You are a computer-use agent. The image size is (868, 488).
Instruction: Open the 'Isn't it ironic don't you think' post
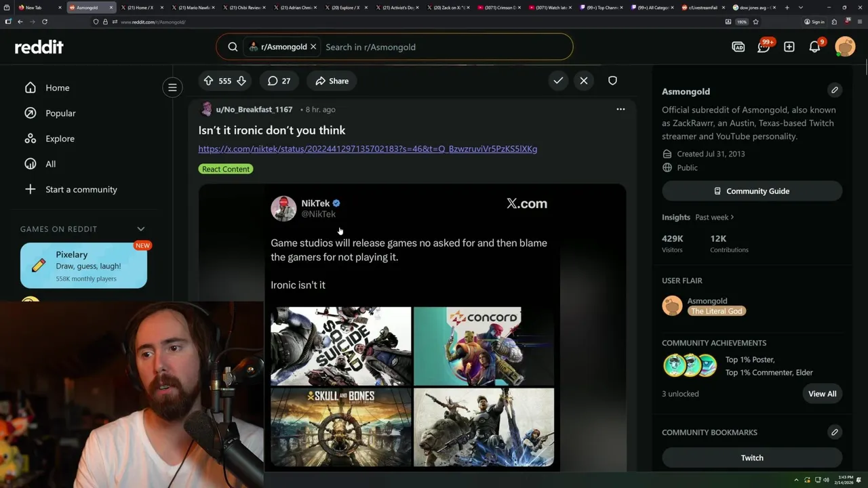click(x=272, y=130)
